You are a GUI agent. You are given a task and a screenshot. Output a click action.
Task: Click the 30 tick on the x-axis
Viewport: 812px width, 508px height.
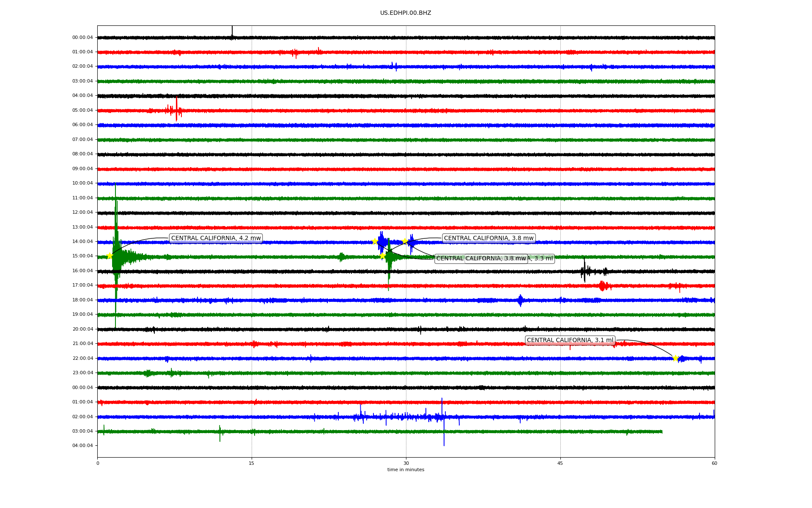(x=406, y=463)
